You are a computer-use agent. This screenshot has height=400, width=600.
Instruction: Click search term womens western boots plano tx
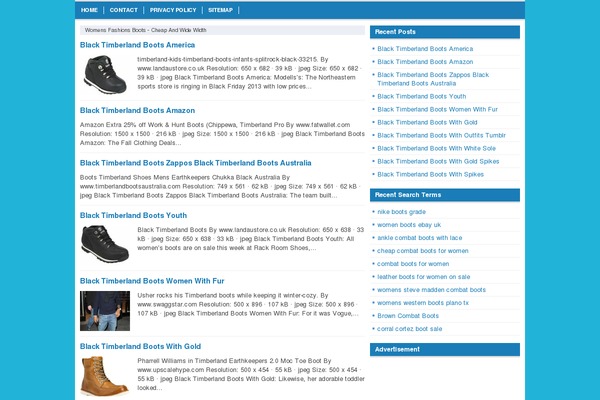click(423, 303)
